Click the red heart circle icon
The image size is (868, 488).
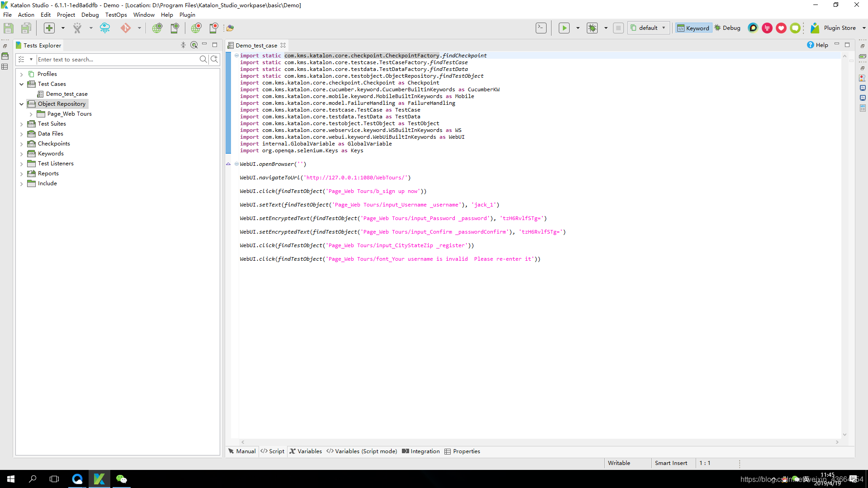781,28
